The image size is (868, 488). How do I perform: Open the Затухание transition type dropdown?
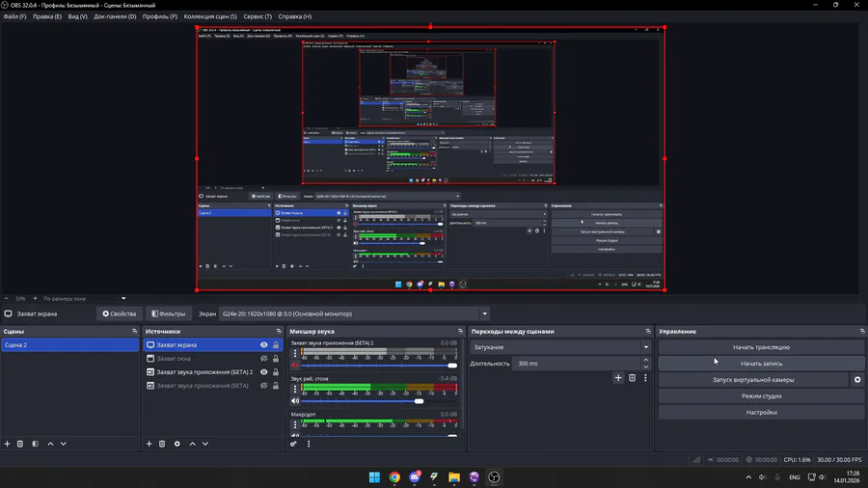point(560,347)
